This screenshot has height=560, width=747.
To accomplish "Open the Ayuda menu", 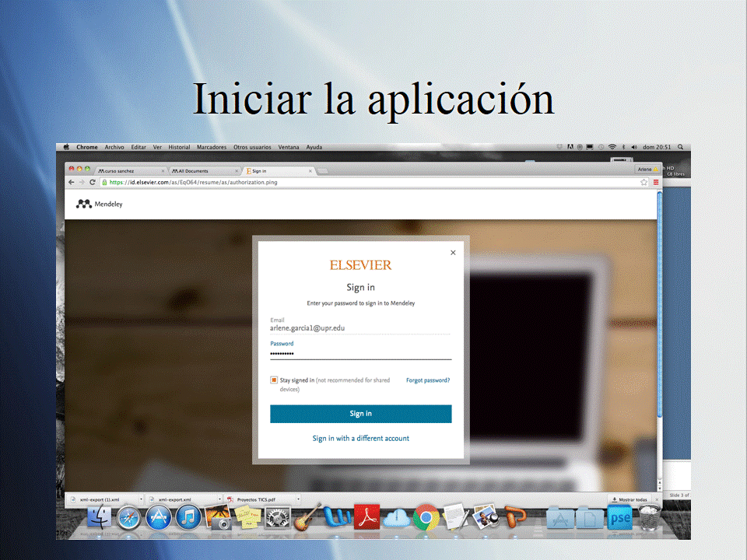I will pos(314,147).
